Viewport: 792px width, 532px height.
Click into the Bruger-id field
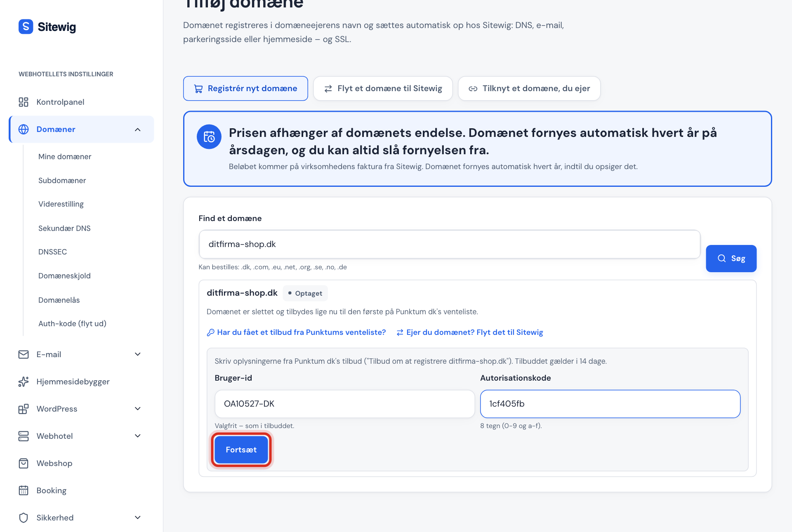point(344,404)
